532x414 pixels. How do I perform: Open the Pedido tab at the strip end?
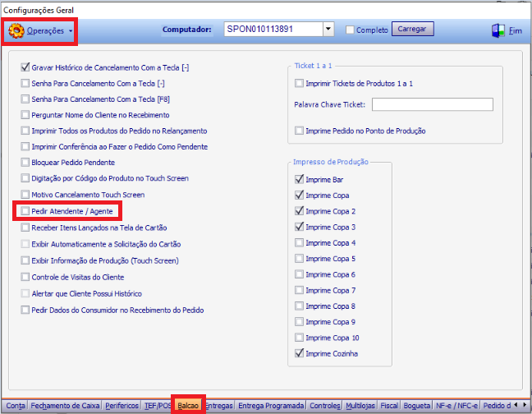pos(497,406)
